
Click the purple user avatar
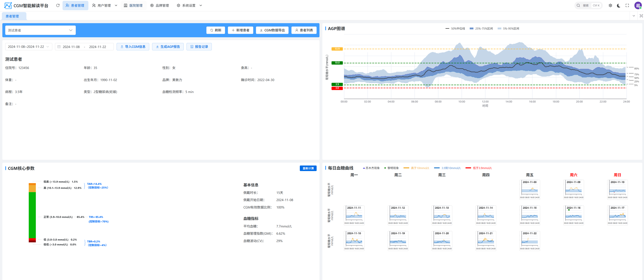point(638,5)
